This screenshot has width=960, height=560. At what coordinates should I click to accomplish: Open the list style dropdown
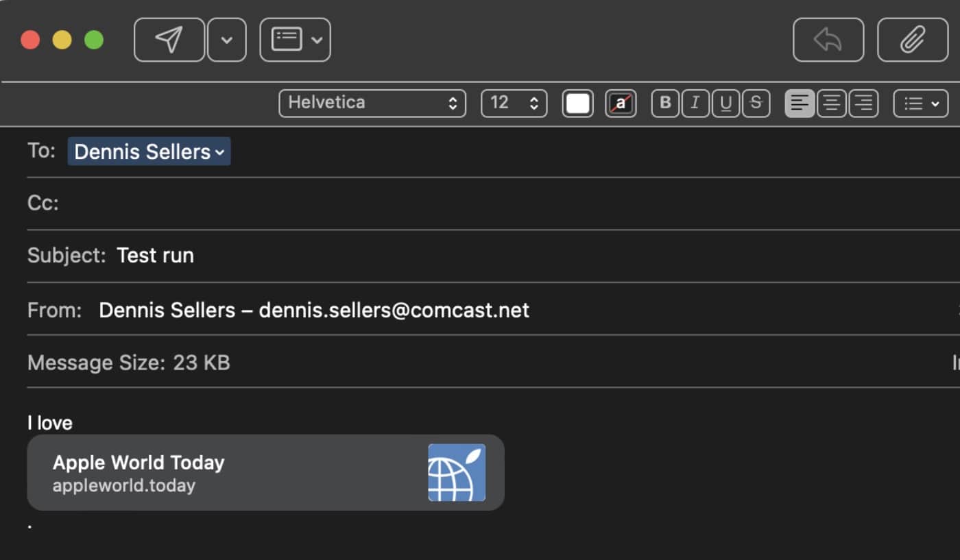pos(920,104)
